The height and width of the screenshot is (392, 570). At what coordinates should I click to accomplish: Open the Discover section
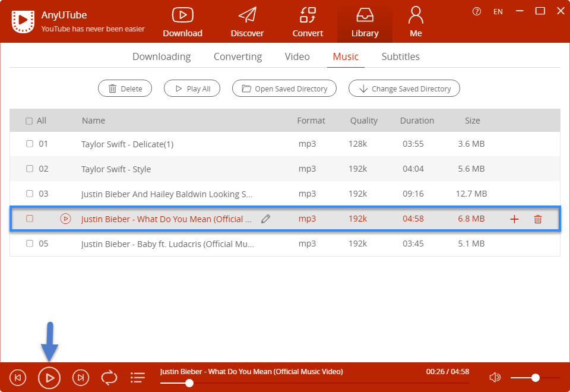[x=247, y=22]
